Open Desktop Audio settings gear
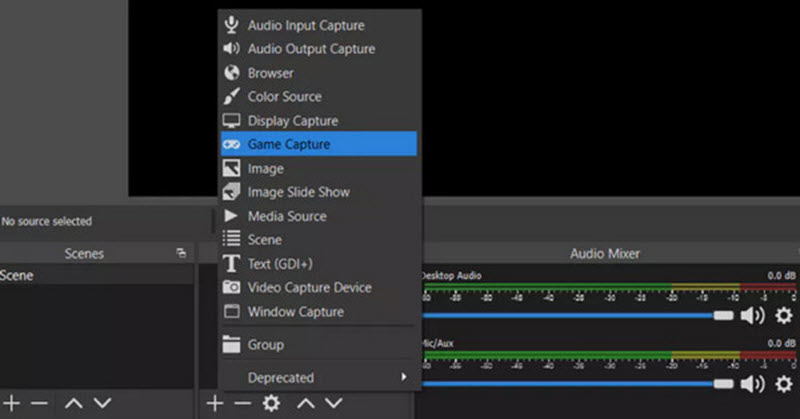 [784, 315]
